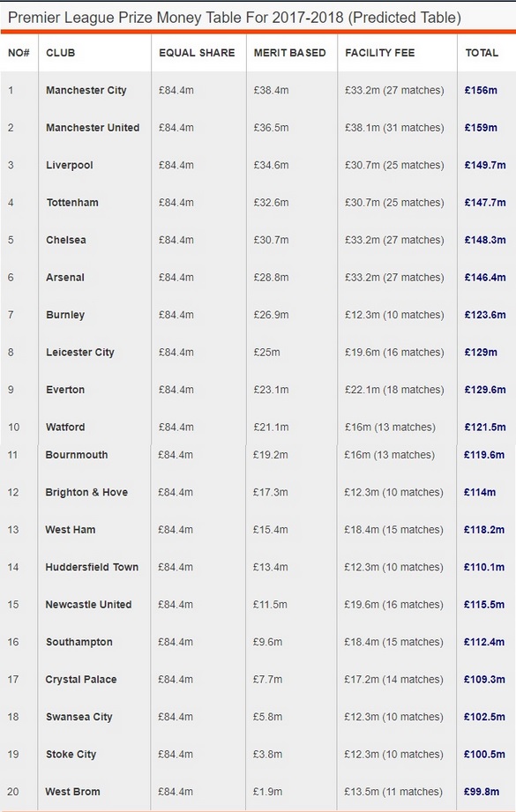The image size is (516, 812).
Task: Select the Crystal Palace club name
Action: (x=81, y=680)
